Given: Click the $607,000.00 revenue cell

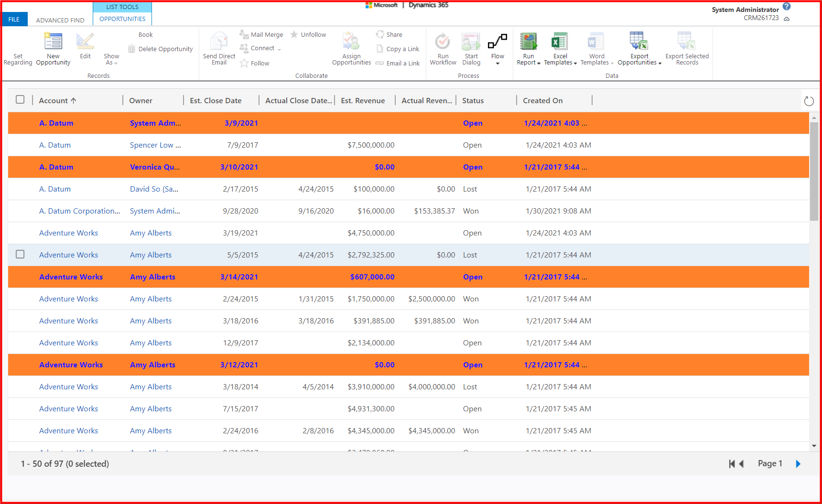Looking at the screenshot, I should click(372, 277).
